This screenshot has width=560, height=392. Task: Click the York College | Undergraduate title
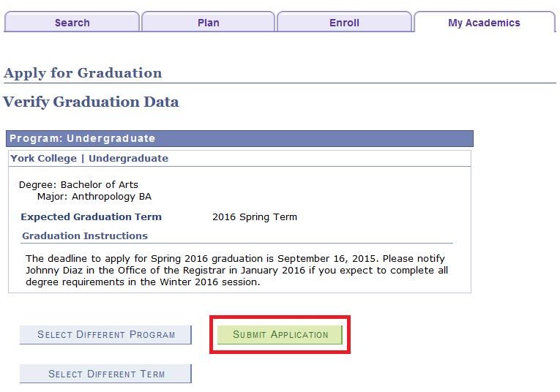(89, 158)
